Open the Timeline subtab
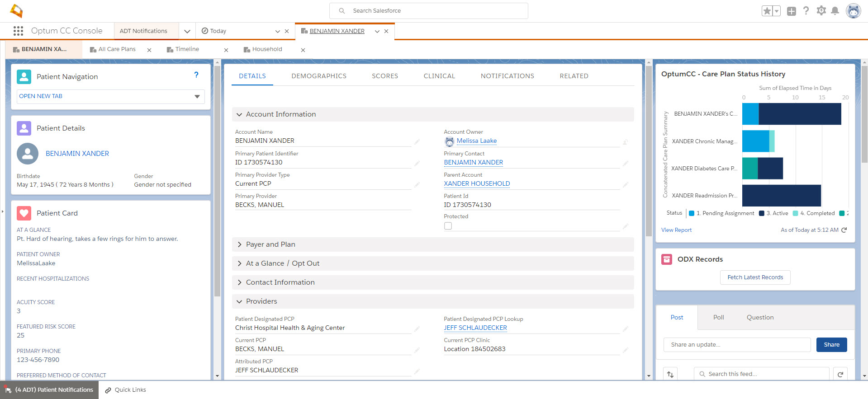 coord(187,49)
